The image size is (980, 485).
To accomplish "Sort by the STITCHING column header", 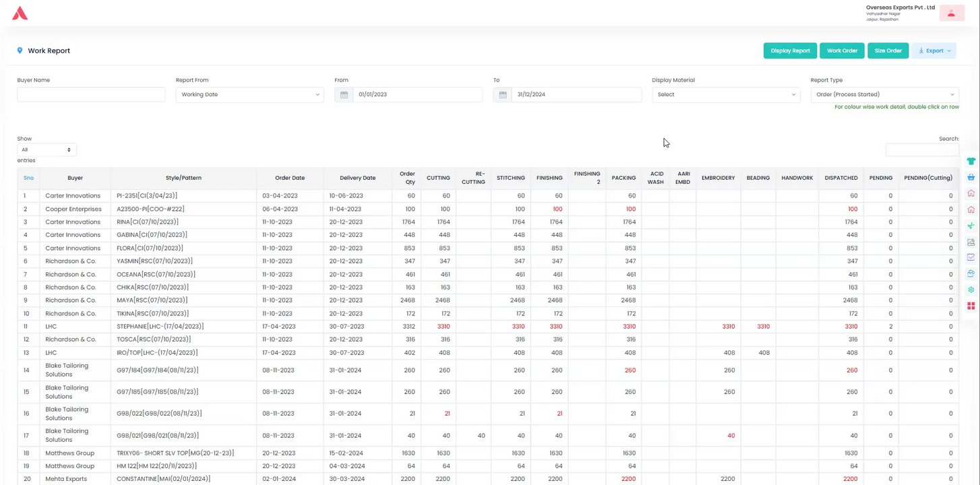I will 511,178.
